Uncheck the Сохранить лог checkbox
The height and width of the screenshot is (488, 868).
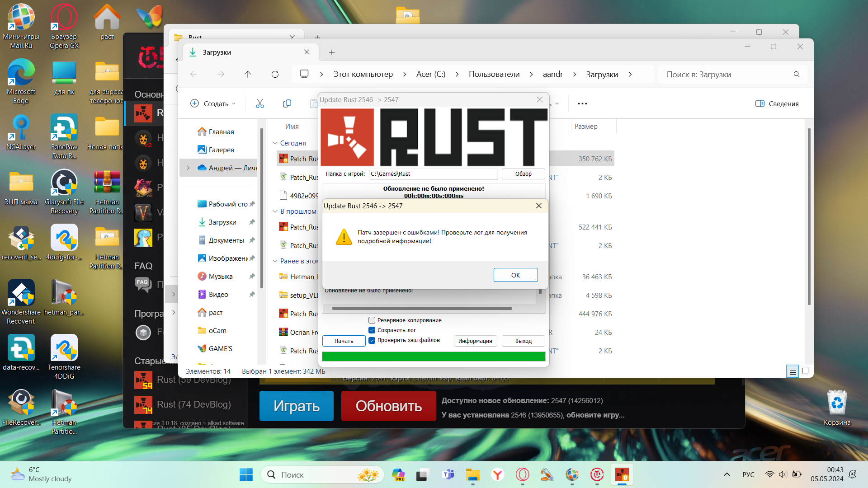tap(372, 330)
